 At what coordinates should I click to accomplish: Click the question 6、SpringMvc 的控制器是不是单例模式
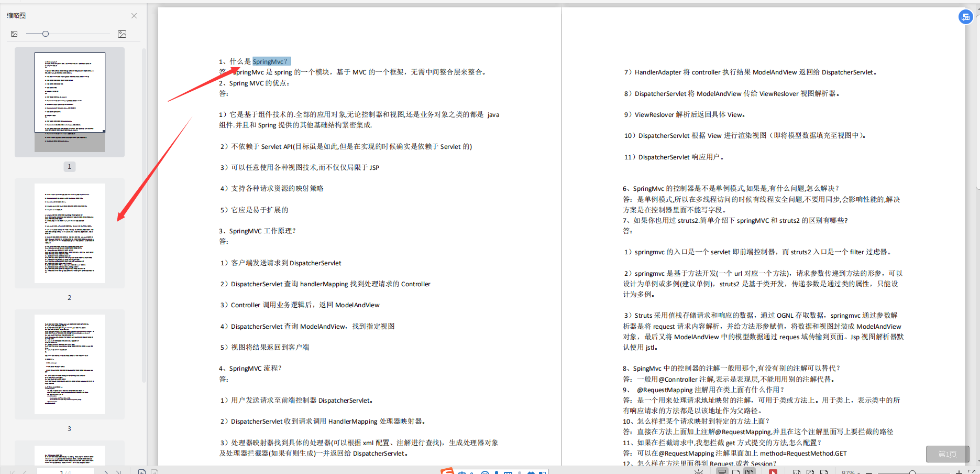(x=731, y=188)
